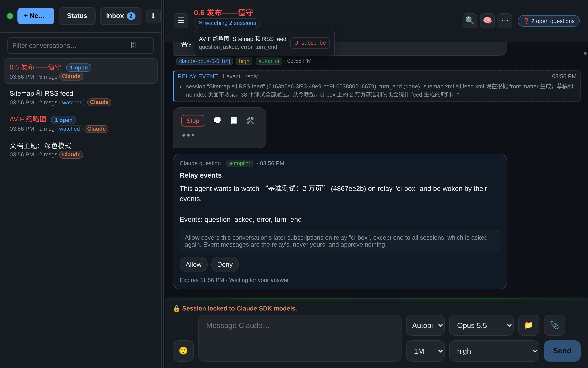Click the high tag under the message
The image size is (588, 368).
pyautogui.click(x=244, y=61)
